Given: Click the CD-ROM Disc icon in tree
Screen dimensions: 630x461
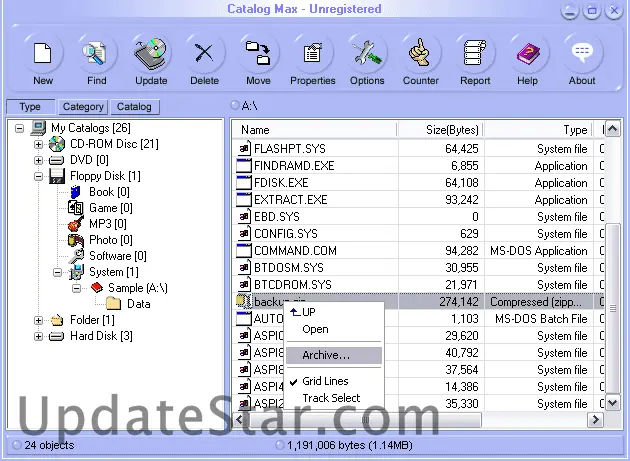Looking at the screenshot, I should click(x=57, y=144).
